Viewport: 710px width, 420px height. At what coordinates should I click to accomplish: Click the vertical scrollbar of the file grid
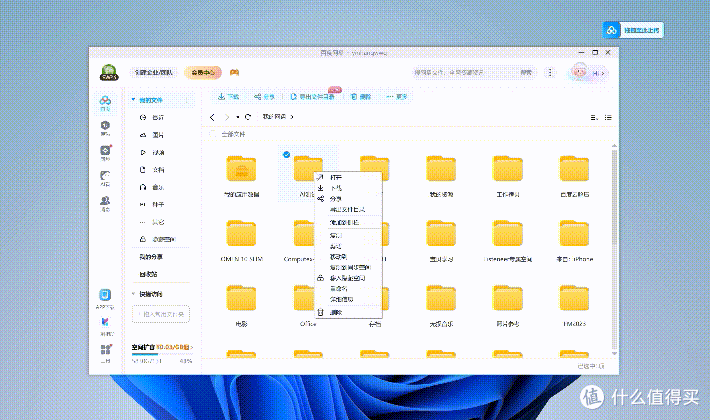tap(614, 199)
